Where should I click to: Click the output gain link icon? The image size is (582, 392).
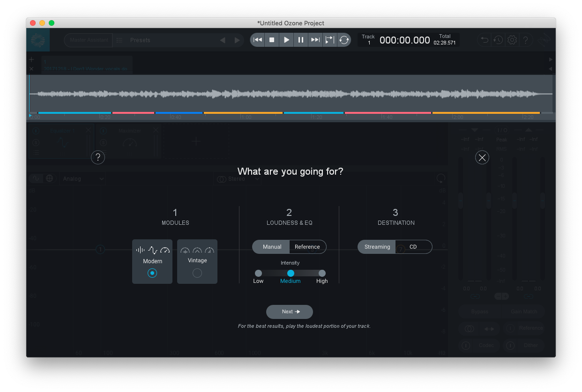coord(529,296)
